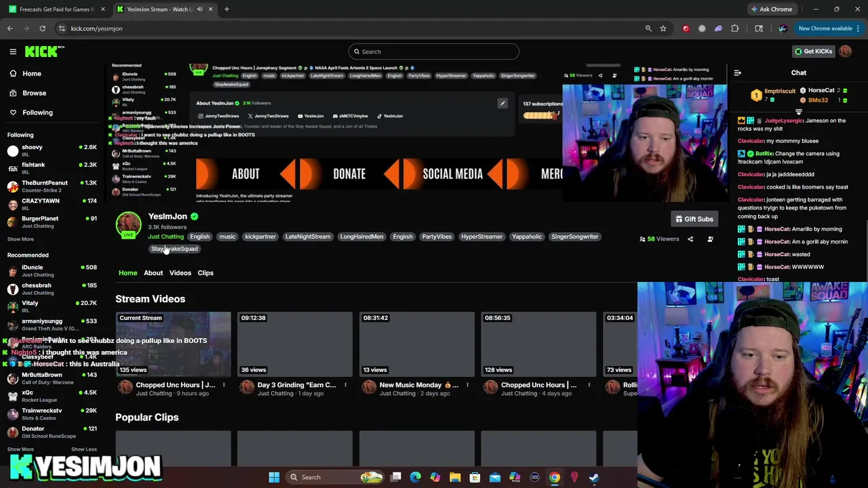Switch to the Home channel tab

(x=128, y=272)
